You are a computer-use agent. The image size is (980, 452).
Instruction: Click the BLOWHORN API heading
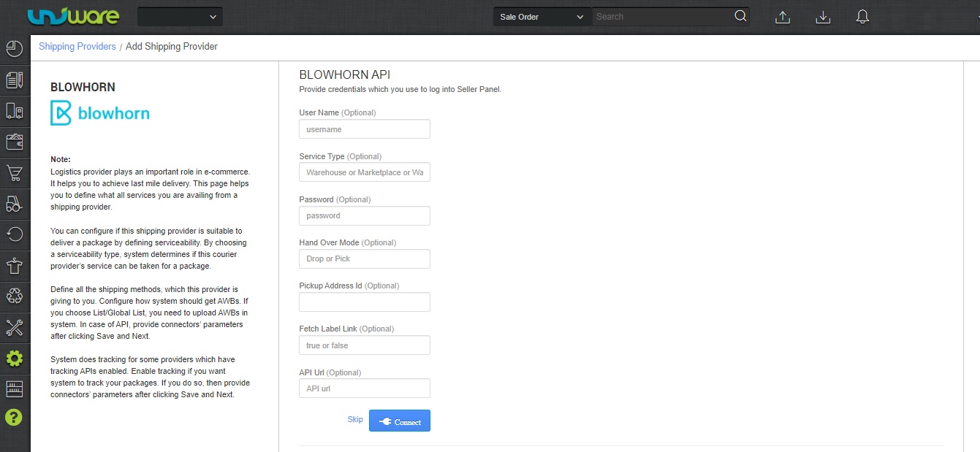345,74
